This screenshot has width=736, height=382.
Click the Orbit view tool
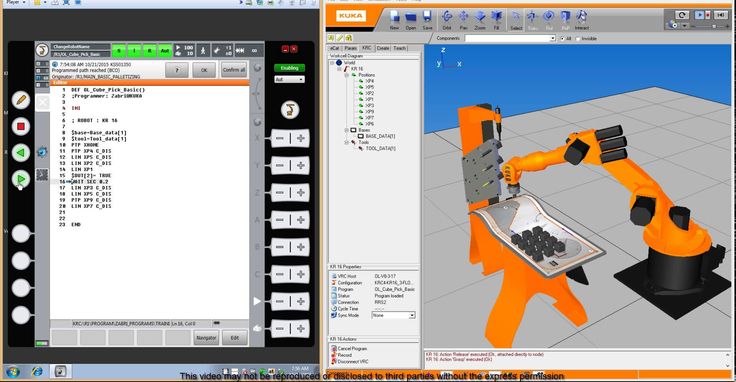click(x=447, y=19)
